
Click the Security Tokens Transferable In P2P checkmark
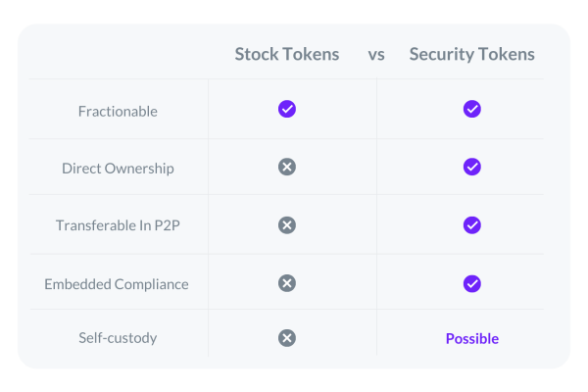coord(472,225)
